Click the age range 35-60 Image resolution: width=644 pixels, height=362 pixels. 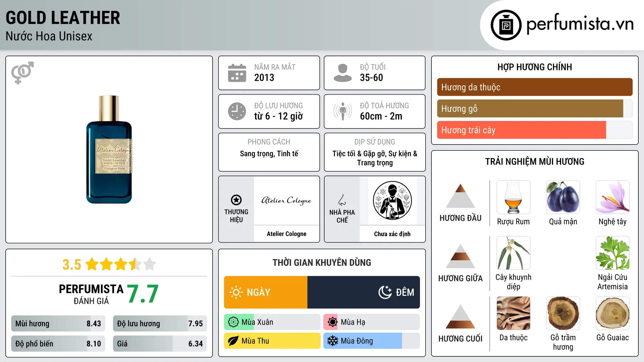click(x=371, y=78)
